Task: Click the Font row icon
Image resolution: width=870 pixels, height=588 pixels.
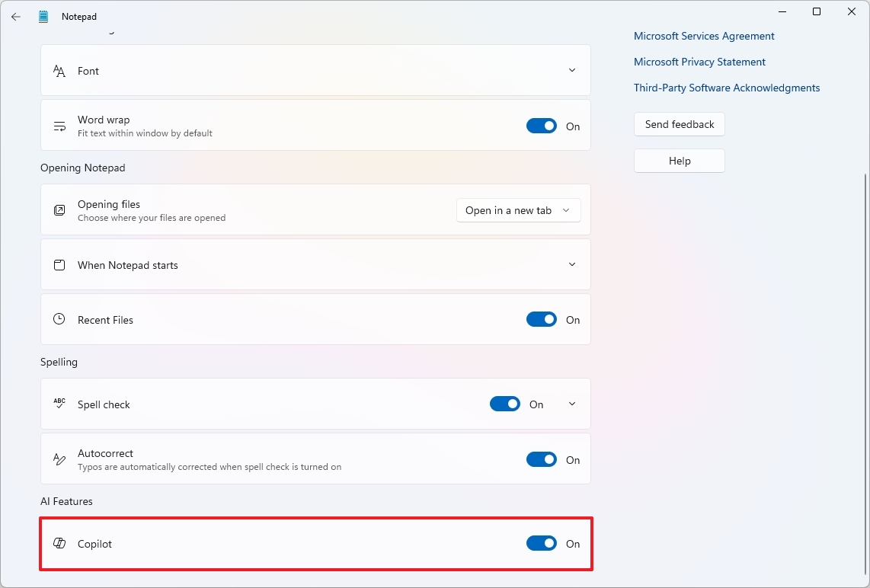Action: (59, 71)
